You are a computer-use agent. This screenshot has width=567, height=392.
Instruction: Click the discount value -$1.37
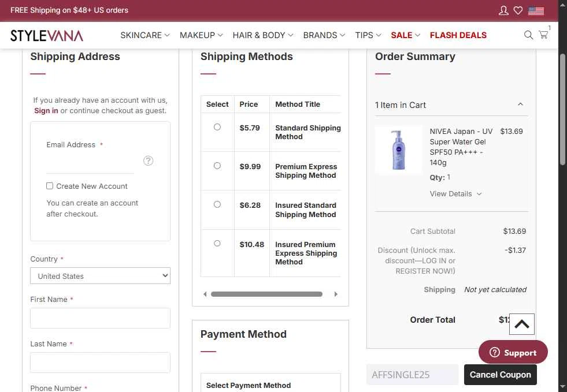(x=515, y=250)
